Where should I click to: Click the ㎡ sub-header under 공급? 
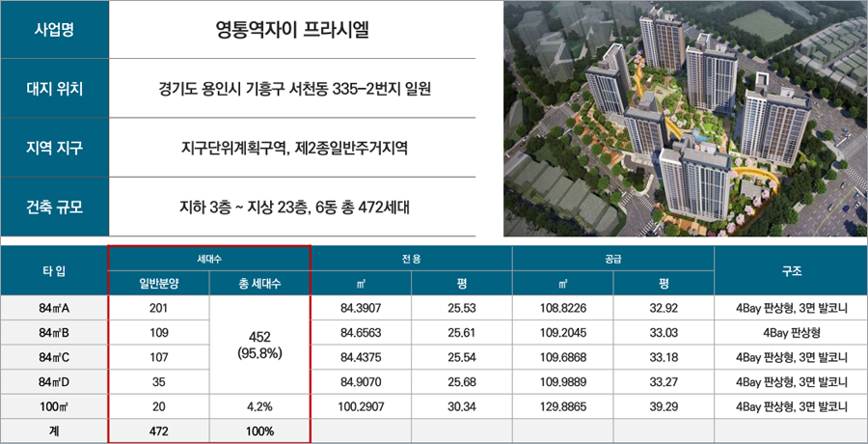tap(563, 283)
